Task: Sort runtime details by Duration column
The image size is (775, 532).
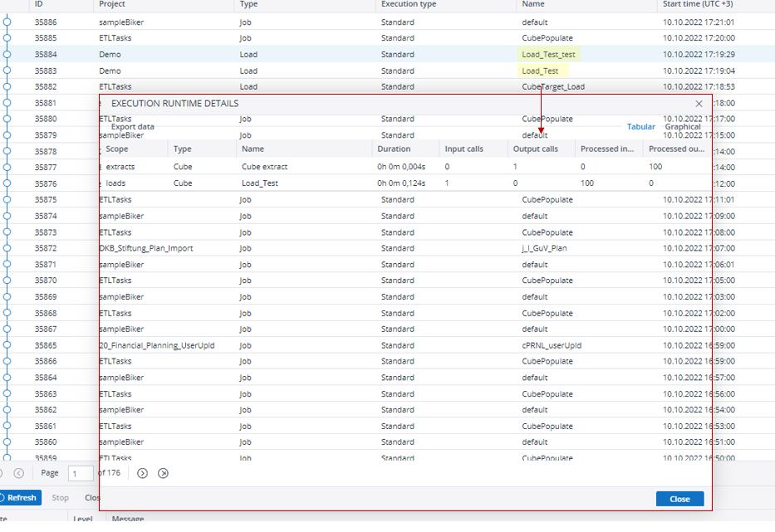Action: [x=394, y=149]
